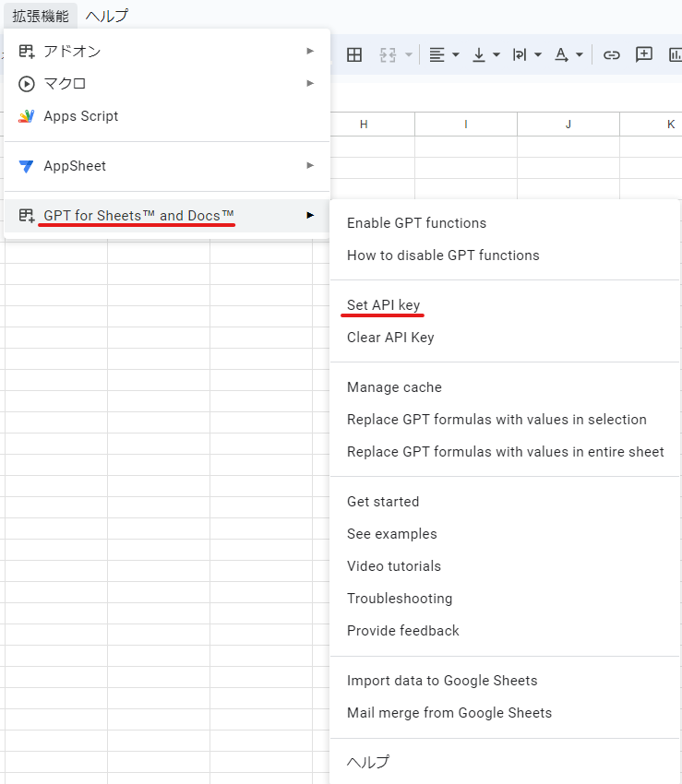682x784 pixels.
Task: Click the アドオン menu icon
Action: click(x=27, y=51)
